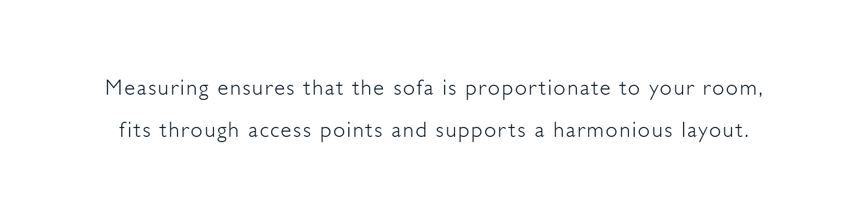Screen dimensions: 868x217
Task: Click on the word "harmonious"
Action: click(613, 130)
